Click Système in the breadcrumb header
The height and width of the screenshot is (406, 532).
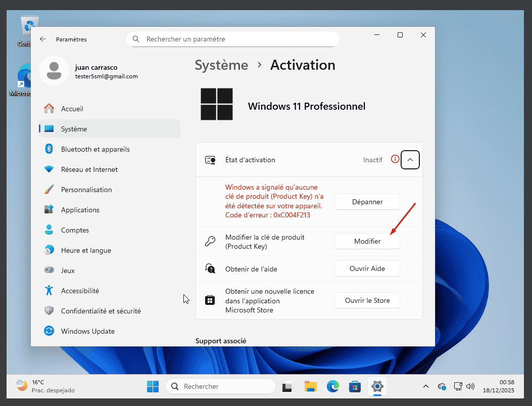tap(221, 65)
